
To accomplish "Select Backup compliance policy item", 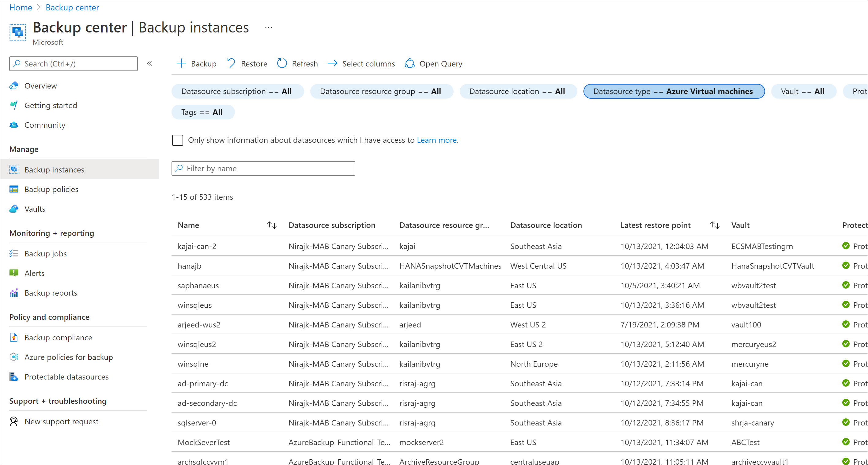I will click(x=58, y=337).
